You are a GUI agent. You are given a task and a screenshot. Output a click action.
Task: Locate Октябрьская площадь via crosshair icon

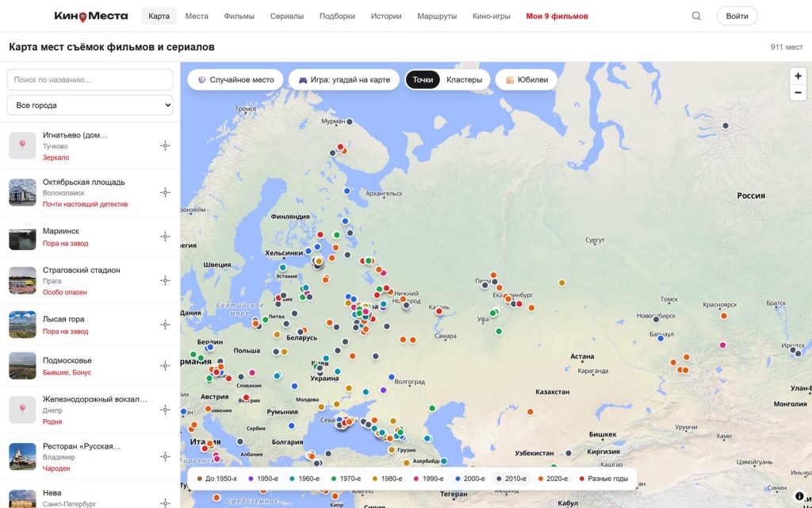165,192
